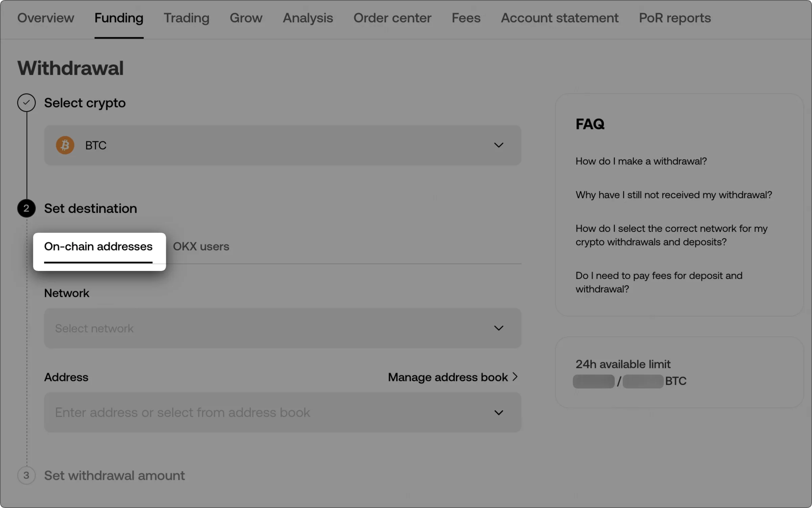Click the 24h available limit label
812x508 pixels.
[x=623, y=364]
